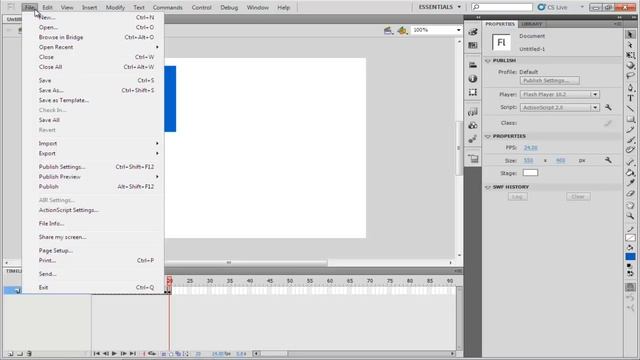Image resolution: width=640 pixels, height=360 pixels.
Task: Click the Publish Settings button in panel
Action: [549, 80]
